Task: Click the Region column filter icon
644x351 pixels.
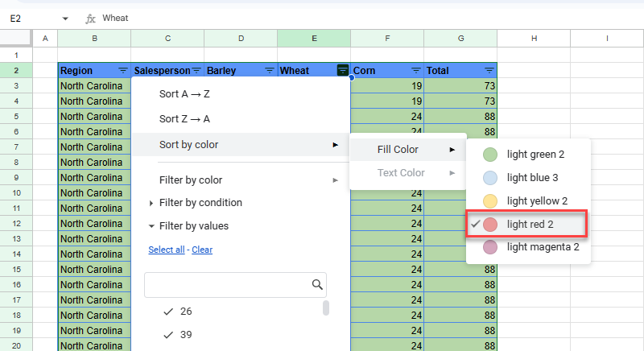Action: (x=123, y=71)
